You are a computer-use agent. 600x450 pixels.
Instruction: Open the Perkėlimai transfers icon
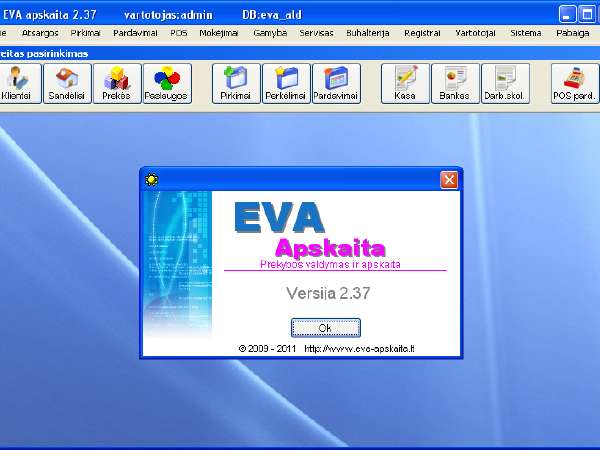pyautogui.click(x=286, y=84)
